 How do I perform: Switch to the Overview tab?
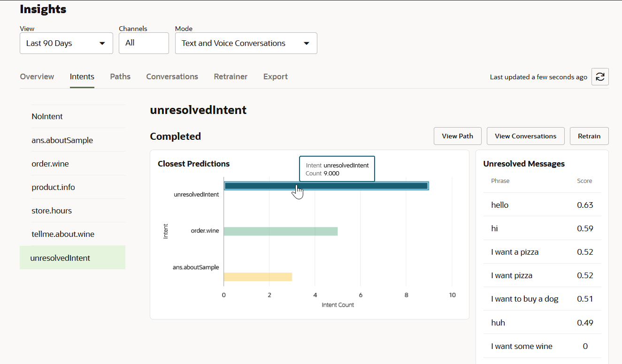(37, 76)
